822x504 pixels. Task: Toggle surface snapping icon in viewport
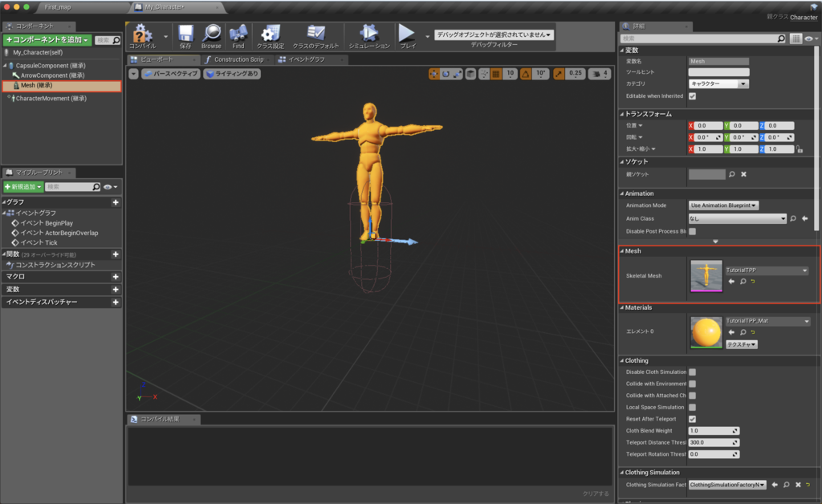click(x=484, y=74)
